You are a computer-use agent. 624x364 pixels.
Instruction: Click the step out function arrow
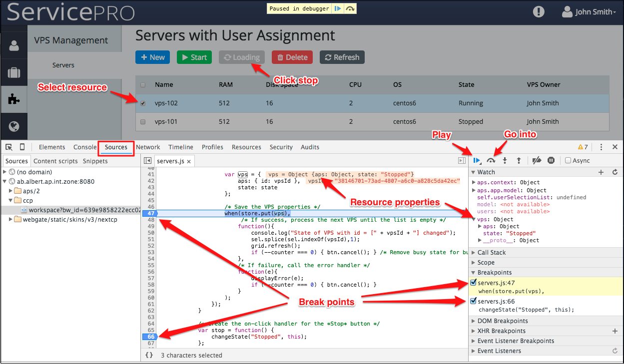point(519,161)
